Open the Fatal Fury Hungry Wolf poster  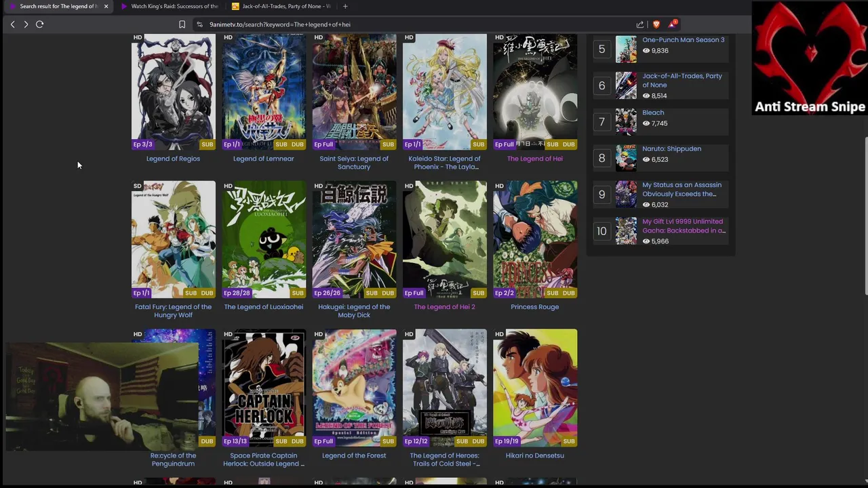click(173, 239)
